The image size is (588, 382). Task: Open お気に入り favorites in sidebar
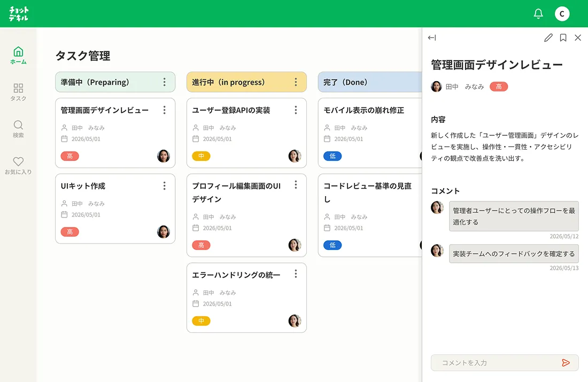18,166
